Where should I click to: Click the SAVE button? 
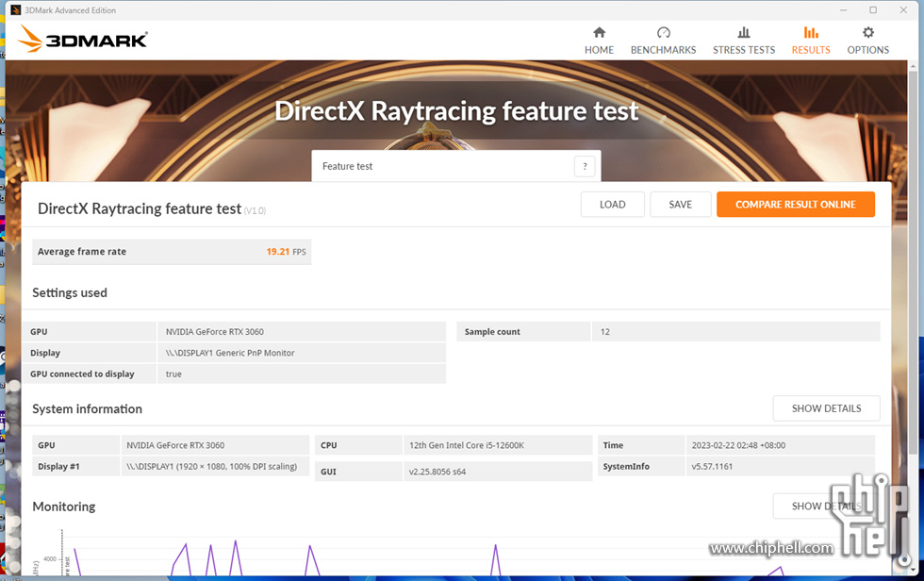pyautogui.click(x=680, y=205)
